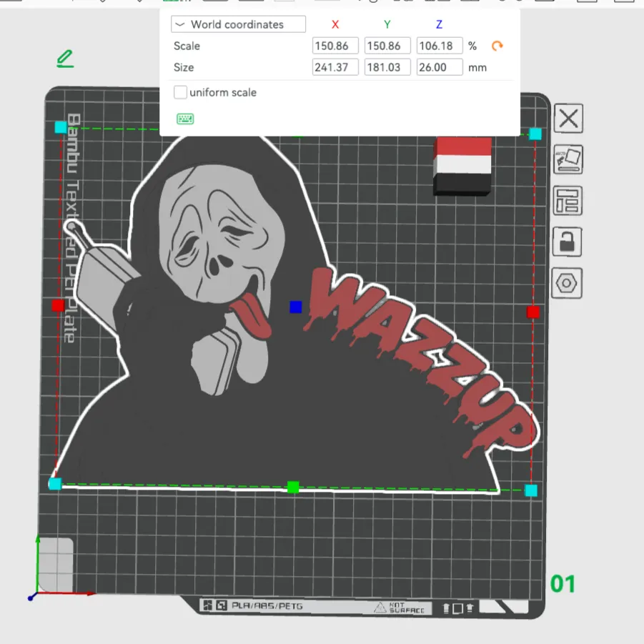The image size is (644, 644).
Task: Click the cyan bottom-left corner handle
Action: click(x=55, y=484)
